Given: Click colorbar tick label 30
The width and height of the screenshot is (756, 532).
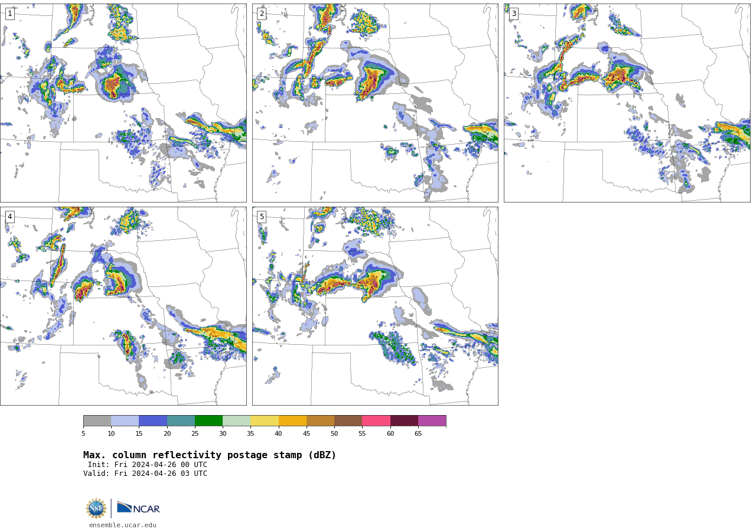Looking at the screenshot, I should tap(223, 434).
